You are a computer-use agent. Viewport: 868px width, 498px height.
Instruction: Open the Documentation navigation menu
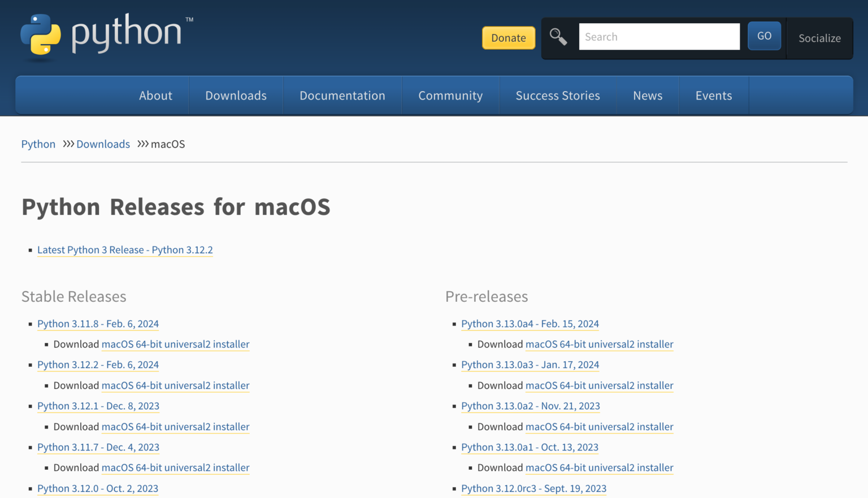pos(342,95)
